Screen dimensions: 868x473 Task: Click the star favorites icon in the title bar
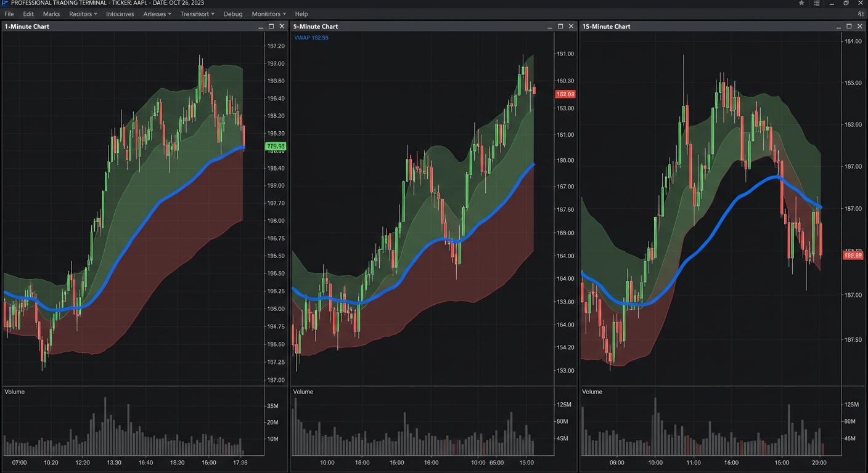801,3
